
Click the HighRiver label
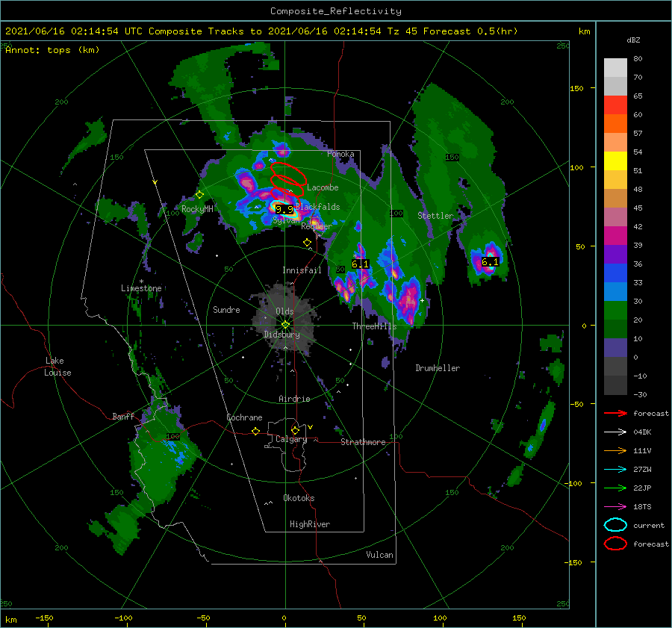pyautogui.click(x=310, y=524)
